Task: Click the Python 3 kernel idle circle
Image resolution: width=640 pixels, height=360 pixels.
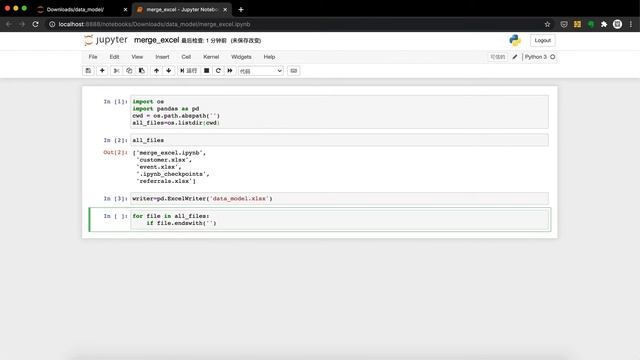Action: tap(553, 57)
